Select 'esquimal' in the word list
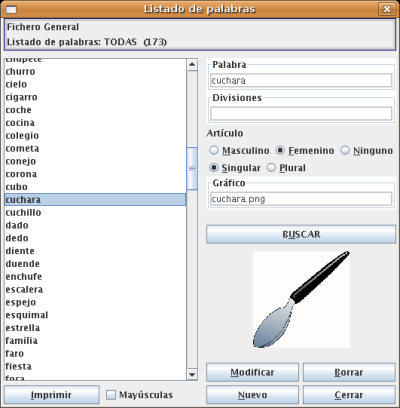The image size is (400, 408). 95,315
